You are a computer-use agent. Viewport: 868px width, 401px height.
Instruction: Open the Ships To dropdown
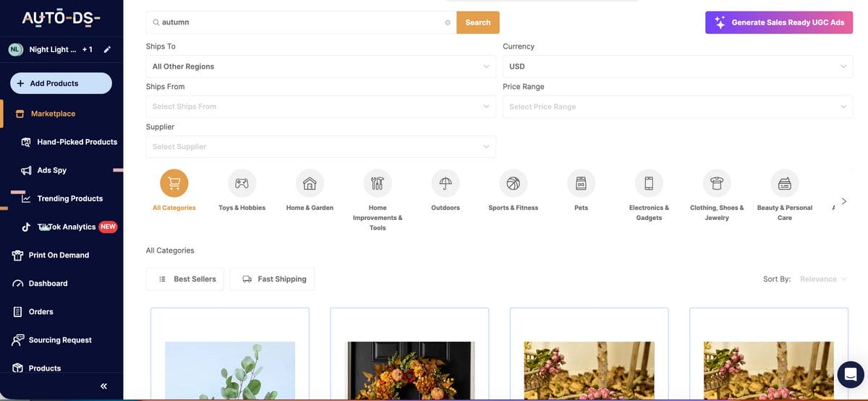pyautogui.click(x=321, y=67)
